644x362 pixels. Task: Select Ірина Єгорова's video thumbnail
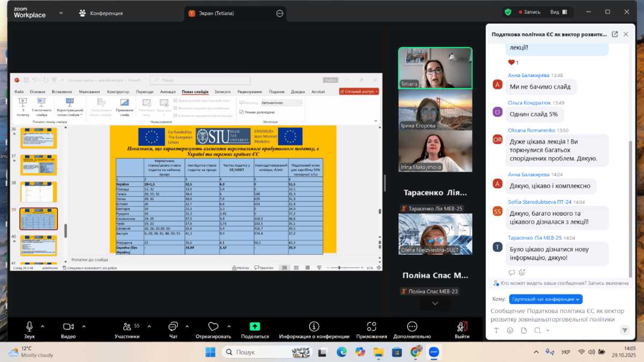point(435,110)
